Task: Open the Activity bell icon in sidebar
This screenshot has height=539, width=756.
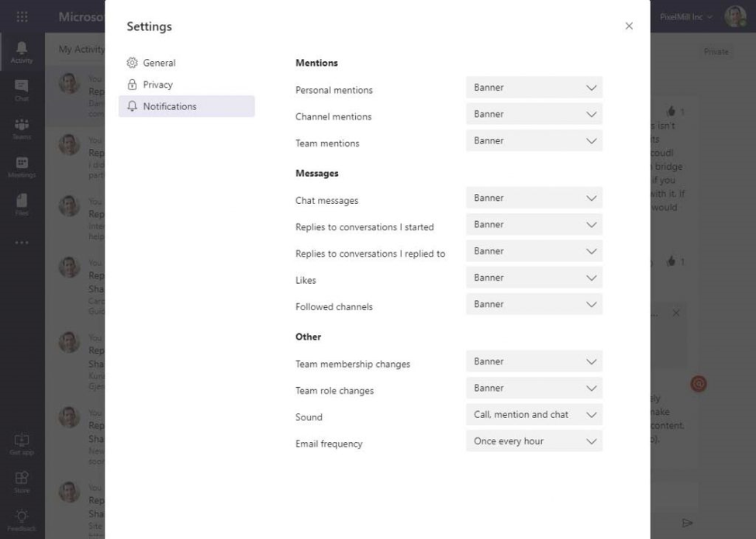Action: tap(22, 51)
